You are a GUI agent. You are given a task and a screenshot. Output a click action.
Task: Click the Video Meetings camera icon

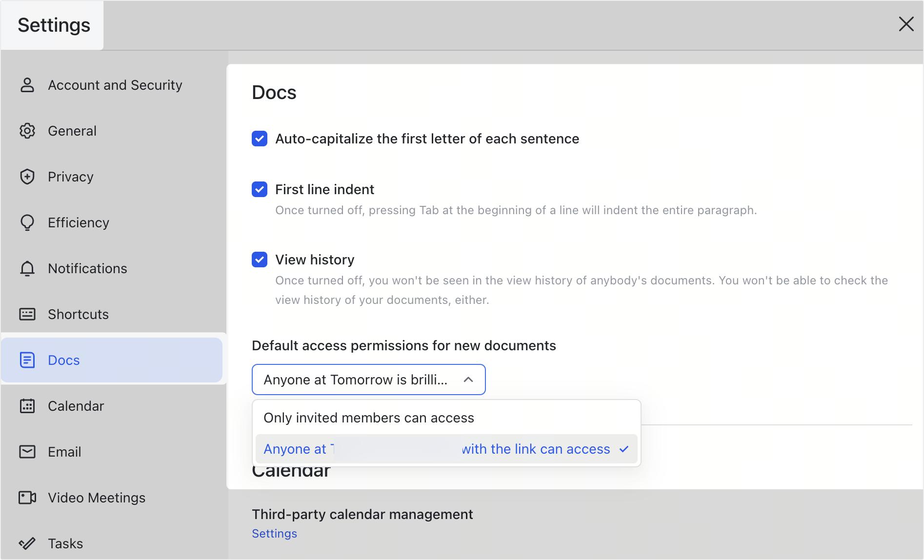click(27, 497)
